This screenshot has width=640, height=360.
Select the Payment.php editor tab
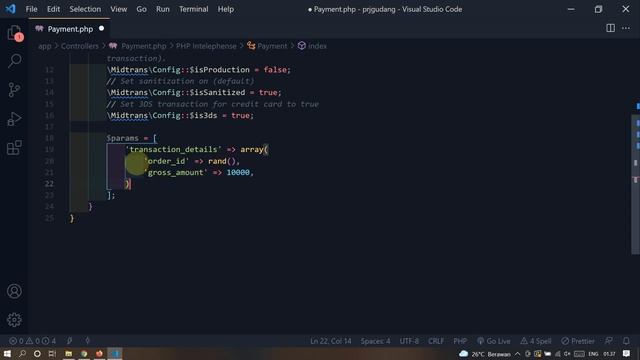pyautogui.click(x=69, y=29)
